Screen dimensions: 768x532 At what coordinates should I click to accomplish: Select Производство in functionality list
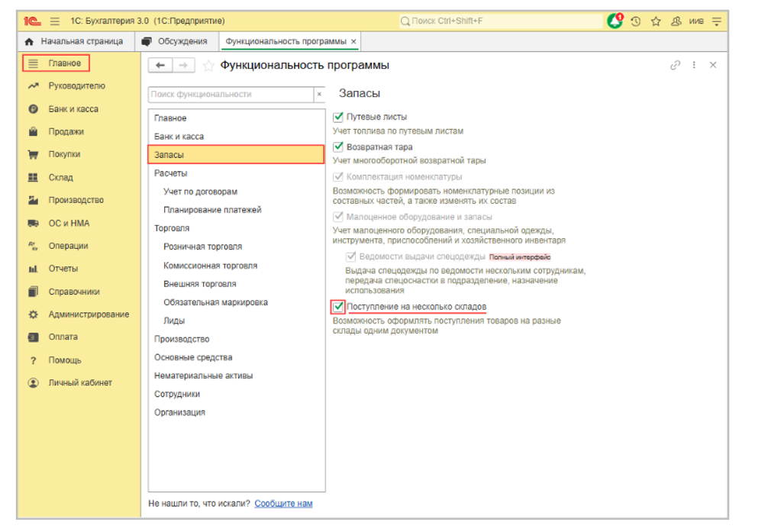[236, 339]
